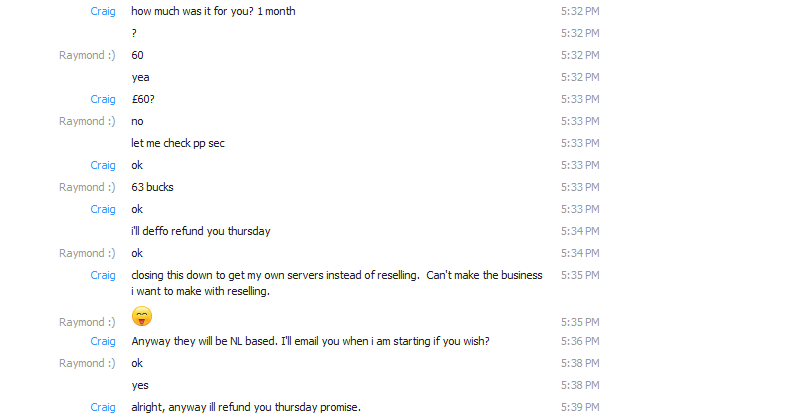Select the '63 bucks' message
Screen dimensions: 802x420
[152, 187]
